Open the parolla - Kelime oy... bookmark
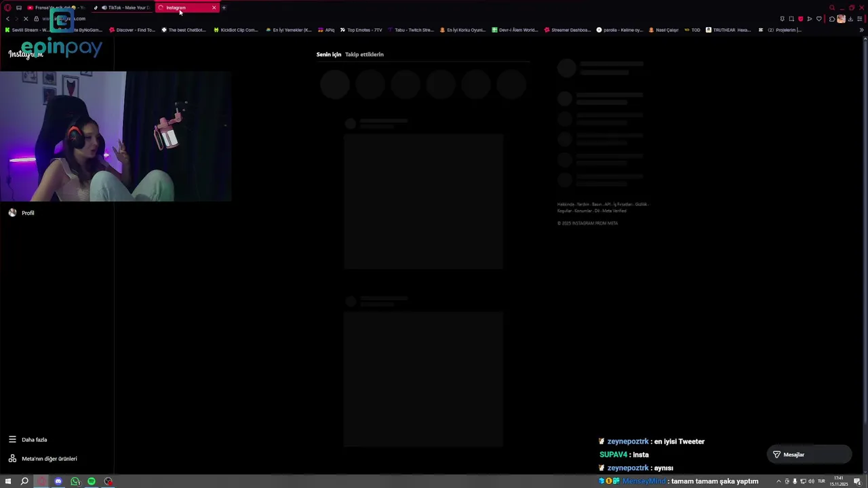The width and height of the screenshot is (868, 488). tap(620, 30)
